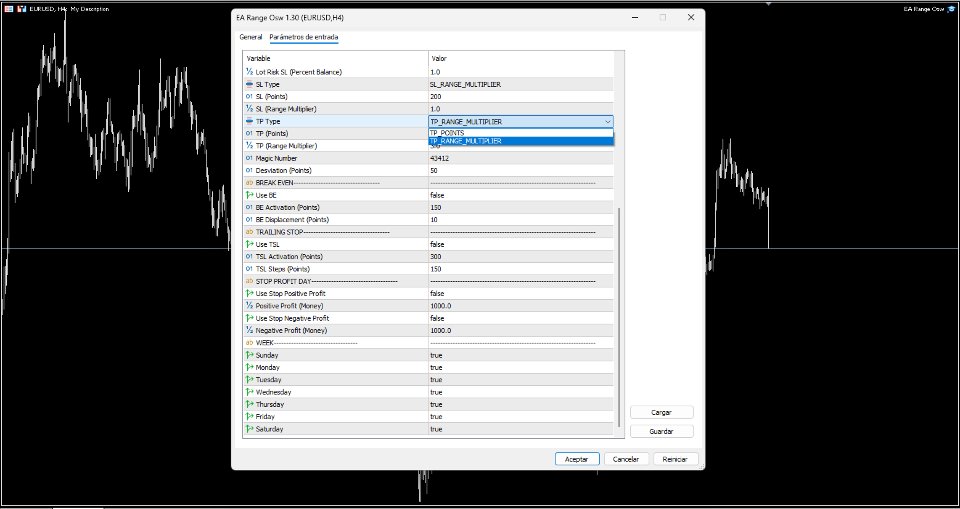Confirm settings with Aceptar
Image resolution: width=960 pixels, height=509 pixels.
click(577, 459)
